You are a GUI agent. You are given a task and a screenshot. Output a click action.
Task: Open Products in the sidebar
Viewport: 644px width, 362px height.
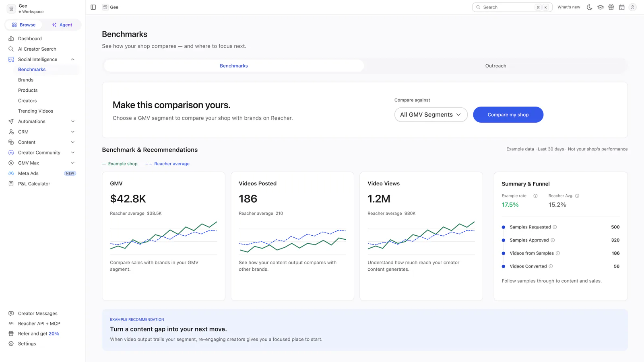coord(28,90)
